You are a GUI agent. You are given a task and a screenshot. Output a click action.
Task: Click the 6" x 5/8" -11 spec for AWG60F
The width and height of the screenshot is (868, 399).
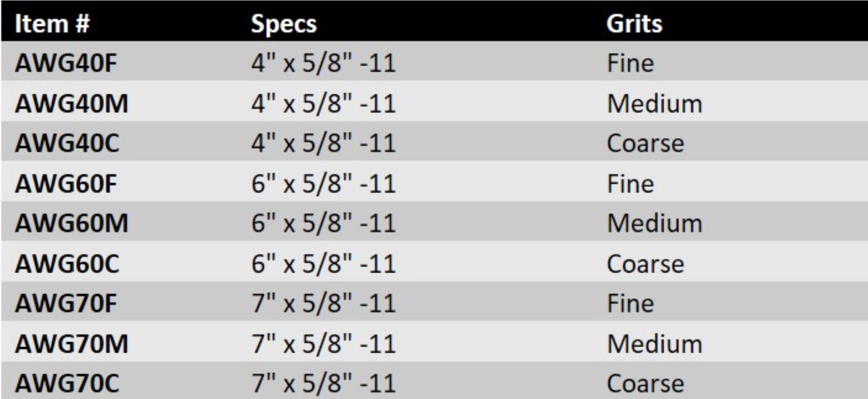323,183
